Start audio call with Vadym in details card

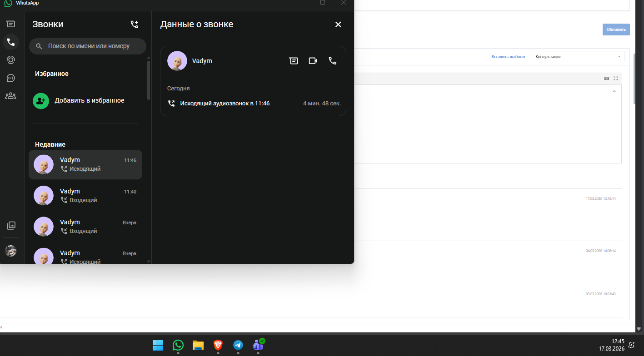coord(333,61)
